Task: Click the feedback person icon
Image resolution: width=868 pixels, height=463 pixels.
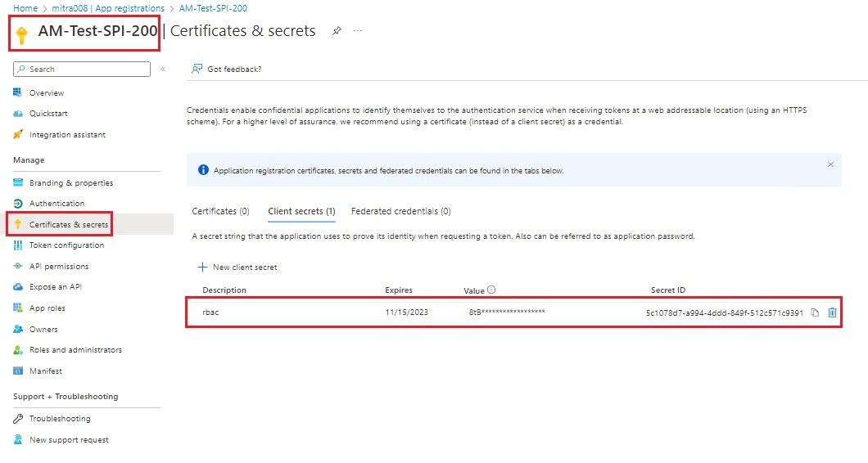Action: point(197,70)
